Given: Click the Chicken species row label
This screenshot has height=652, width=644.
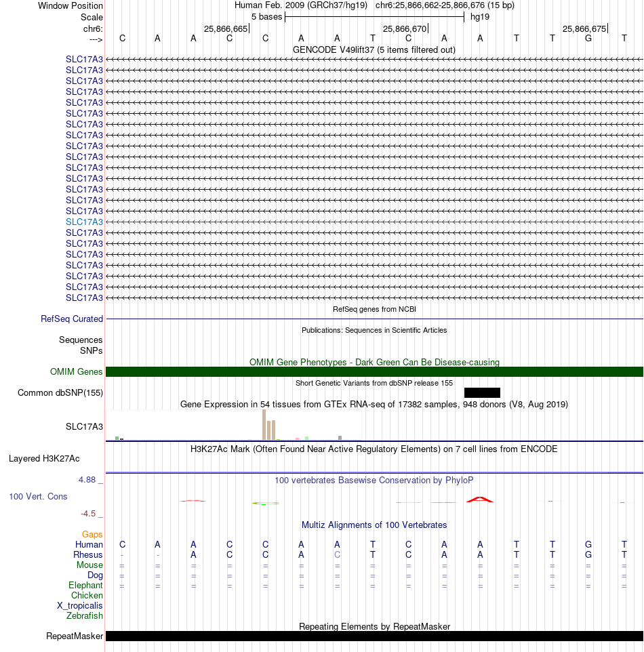Looking at the screenshot, I should click(87, 596).
